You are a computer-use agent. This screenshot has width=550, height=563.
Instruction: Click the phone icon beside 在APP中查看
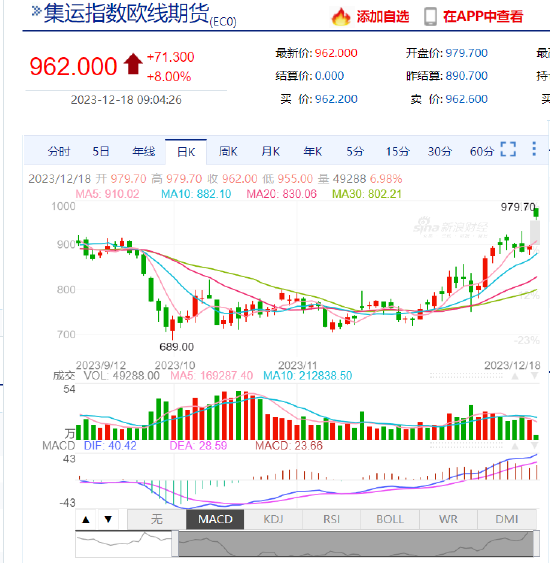tap(430, 17)
